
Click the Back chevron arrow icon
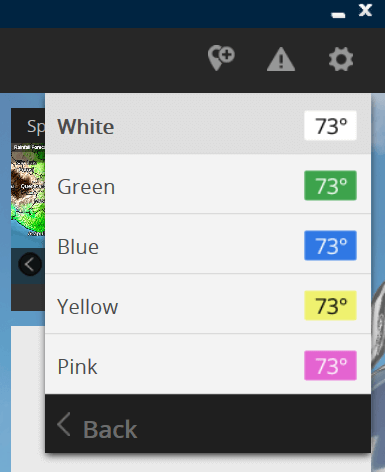tap(64, 424)
